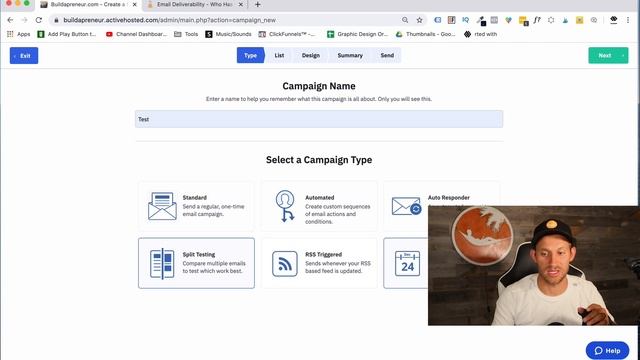This screenshot has width=640, height=360.
Task: Select the Standard campaign envelope icon
Action: click(x=162, y=206)
